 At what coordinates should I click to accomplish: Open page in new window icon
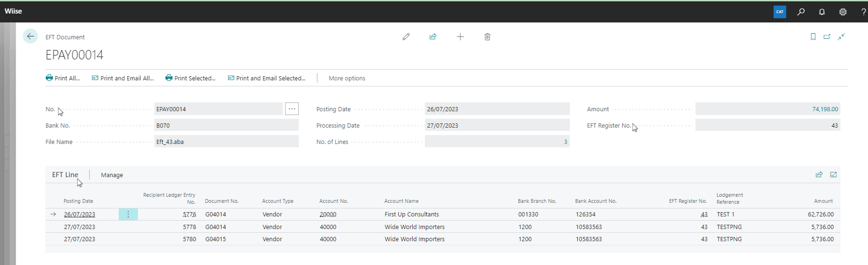827,37
